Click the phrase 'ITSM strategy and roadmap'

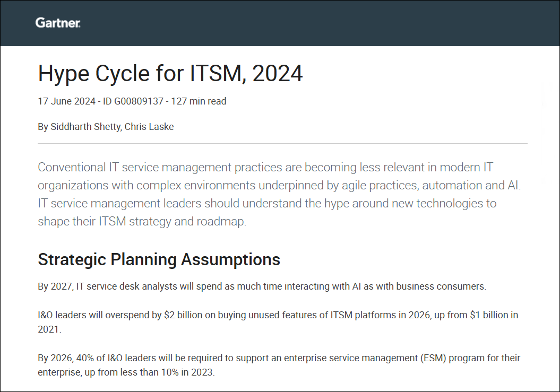[x=172, y=222]
